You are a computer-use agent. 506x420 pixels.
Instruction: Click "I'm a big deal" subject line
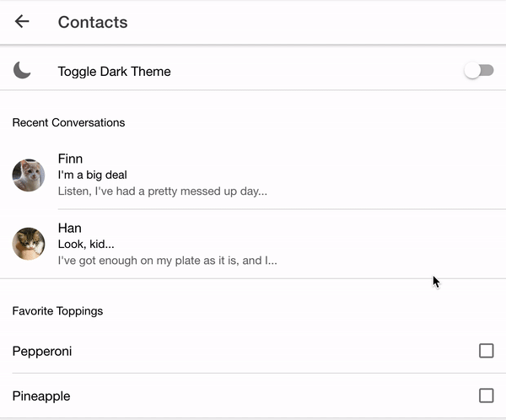click(x=92, y=175)
